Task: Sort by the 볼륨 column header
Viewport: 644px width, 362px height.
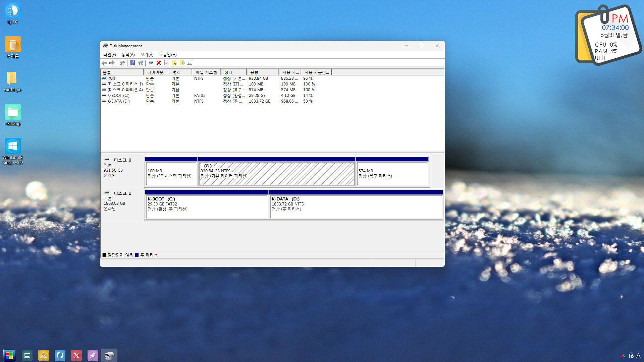Action: coord(122,72)
